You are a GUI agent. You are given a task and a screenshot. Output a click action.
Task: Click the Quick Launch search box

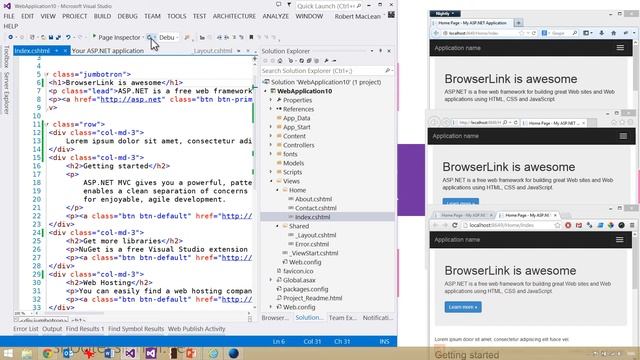(328, 6)
